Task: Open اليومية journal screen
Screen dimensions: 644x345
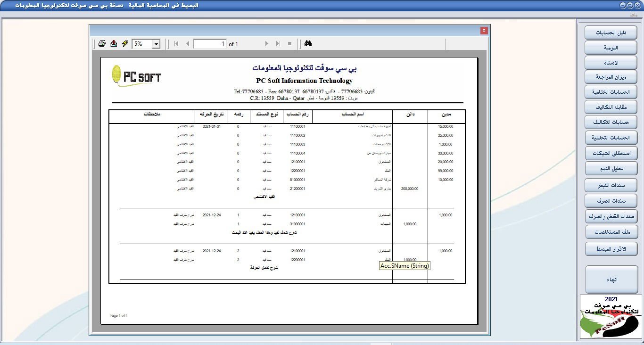Action: click(x=611, y=47)
